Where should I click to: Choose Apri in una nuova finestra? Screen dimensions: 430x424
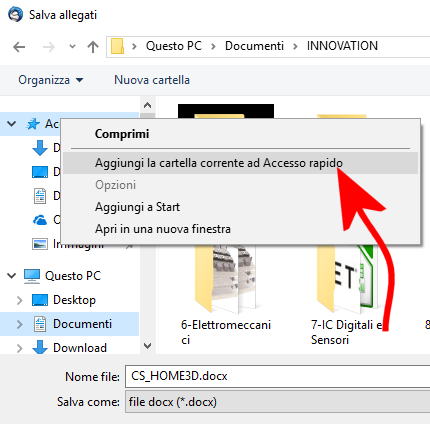pyautogui.click(x=163, y=229)
